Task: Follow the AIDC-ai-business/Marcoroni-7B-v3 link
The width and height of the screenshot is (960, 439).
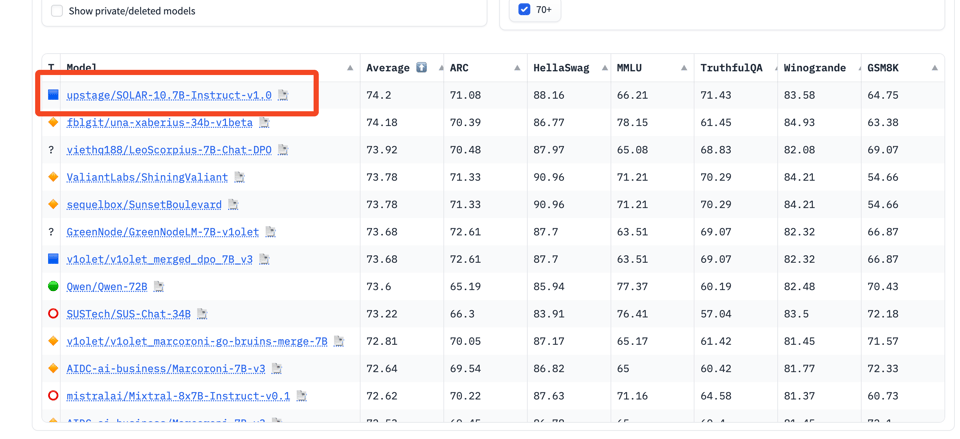Action: point(166,369)
